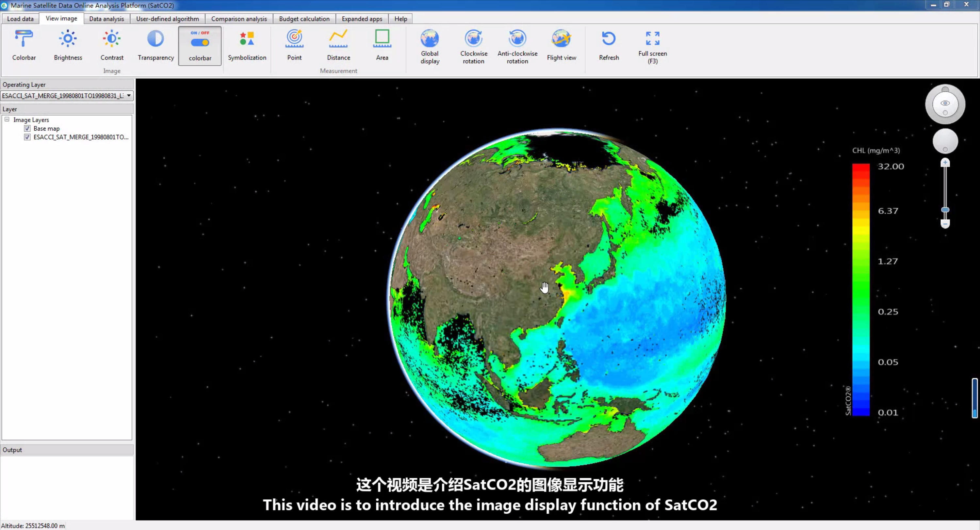Click the zoom slider handle
This screenshot has width=980, height=530.
point(945,210)
